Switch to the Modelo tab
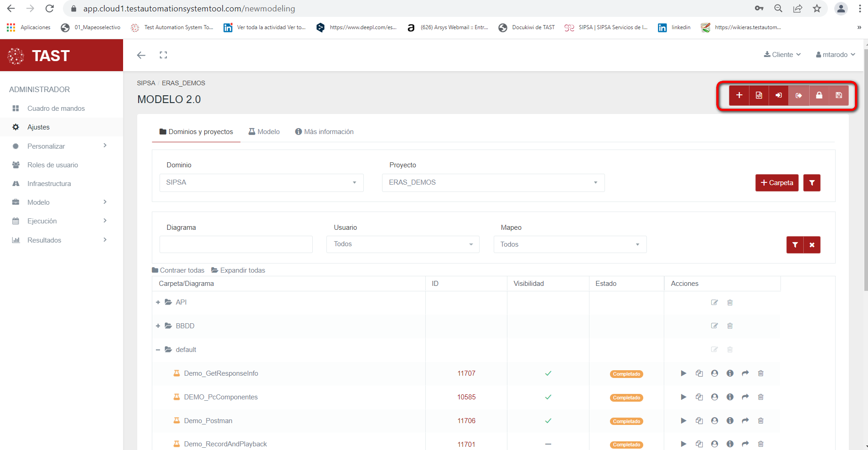 coord(264,132)
